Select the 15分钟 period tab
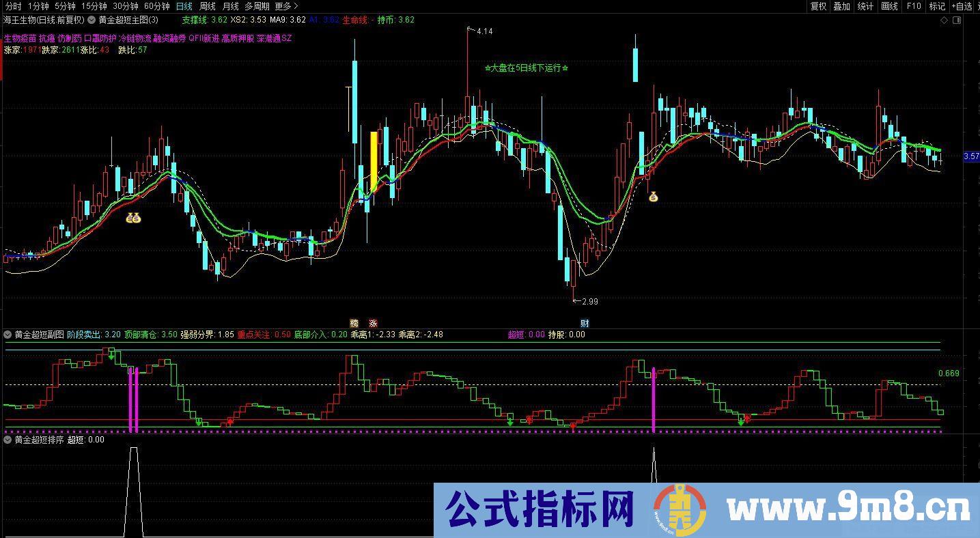Screen dimensions: 980x538 click(94, 6)
